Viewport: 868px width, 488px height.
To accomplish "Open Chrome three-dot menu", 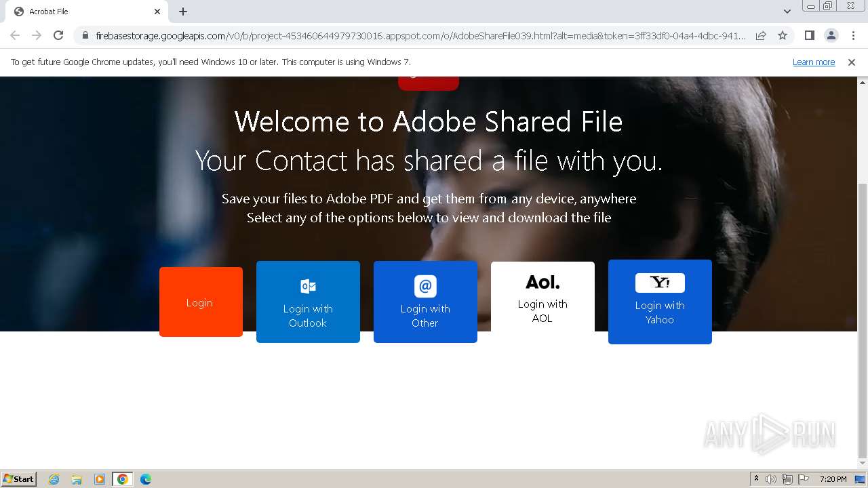I will [852, 35].
